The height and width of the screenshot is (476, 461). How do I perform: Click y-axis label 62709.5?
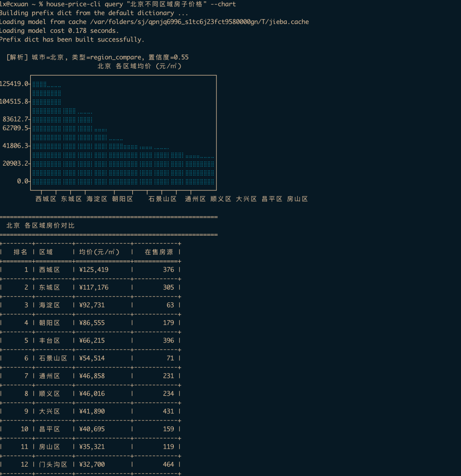pyautogui.click(x=15, y=128)
